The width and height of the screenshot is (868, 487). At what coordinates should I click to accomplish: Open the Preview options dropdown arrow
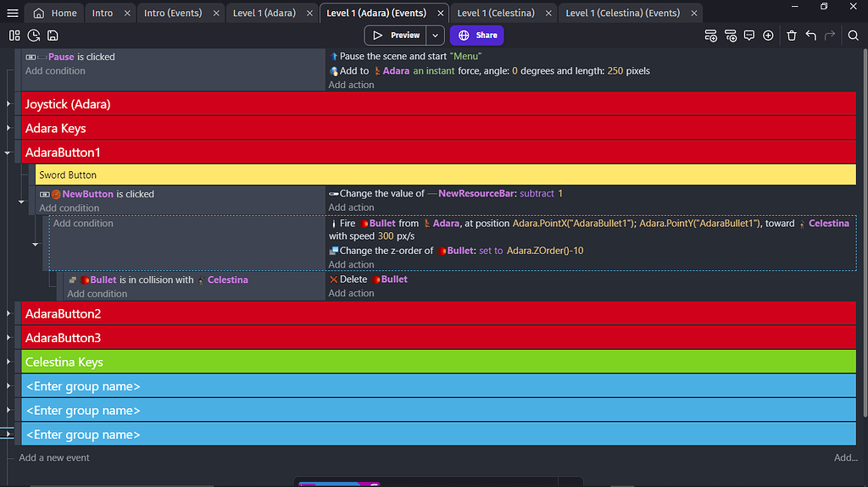435,36
